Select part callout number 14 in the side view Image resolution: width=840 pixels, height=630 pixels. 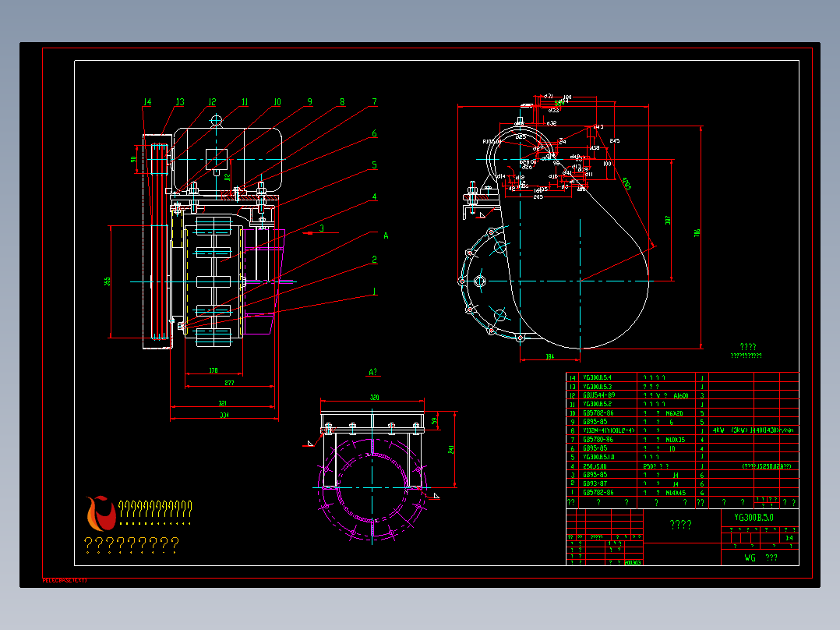[147, 102]
